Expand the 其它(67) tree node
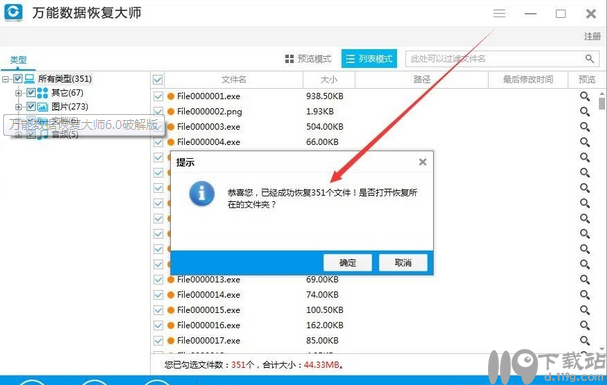The height and width of the screenshot is (385, 607). pos(18,93)
